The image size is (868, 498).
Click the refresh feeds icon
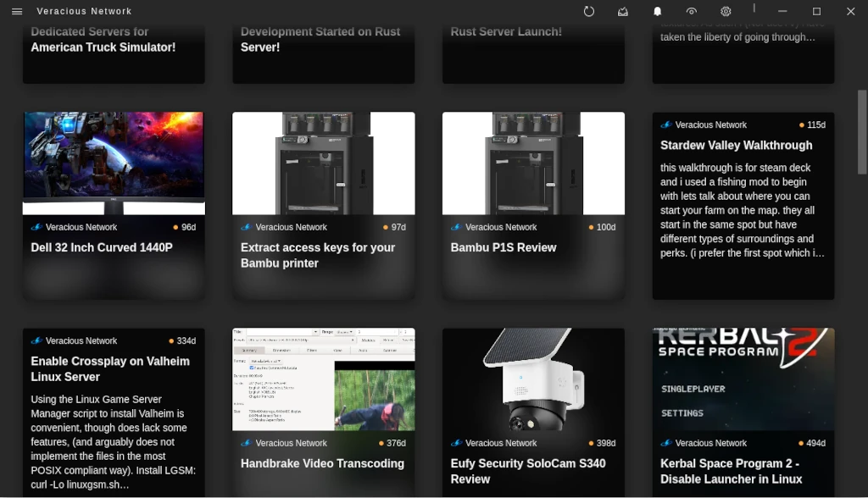589,11
